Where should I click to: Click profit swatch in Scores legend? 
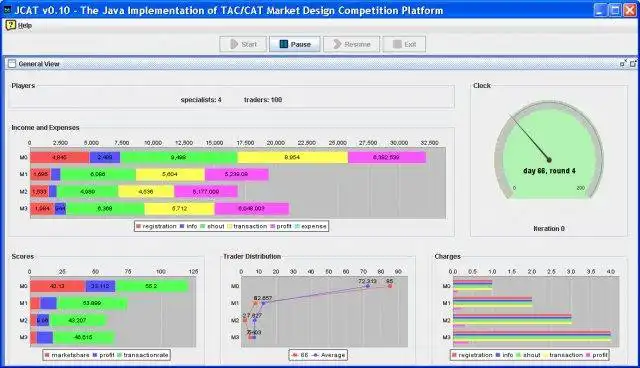[95, 355]
